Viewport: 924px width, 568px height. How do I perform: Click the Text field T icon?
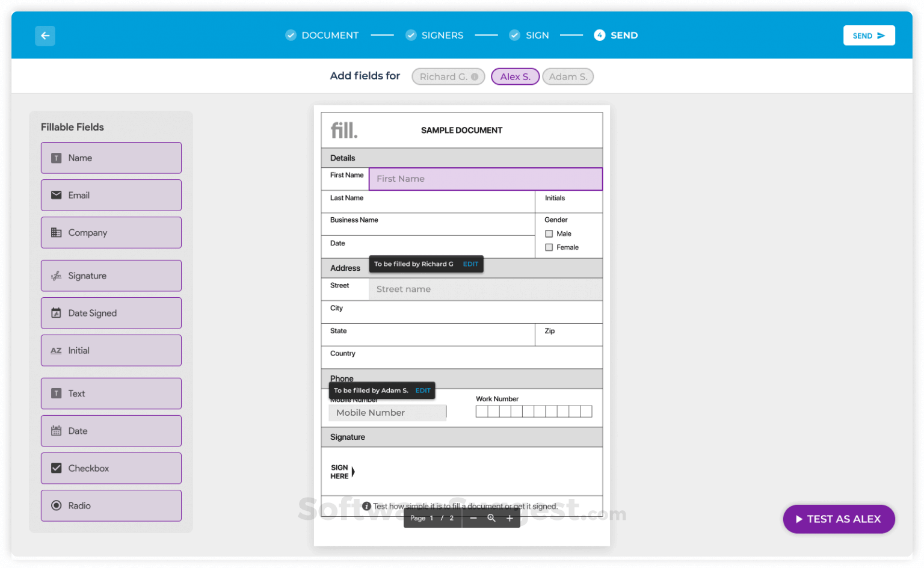click(56, 394)
